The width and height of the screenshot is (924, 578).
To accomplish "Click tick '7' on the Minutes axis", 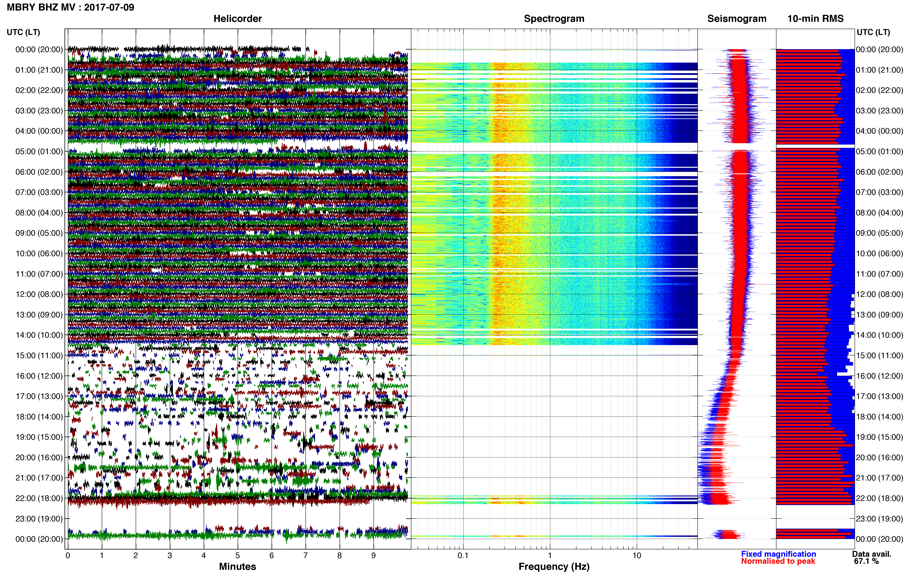I will 306,556.
